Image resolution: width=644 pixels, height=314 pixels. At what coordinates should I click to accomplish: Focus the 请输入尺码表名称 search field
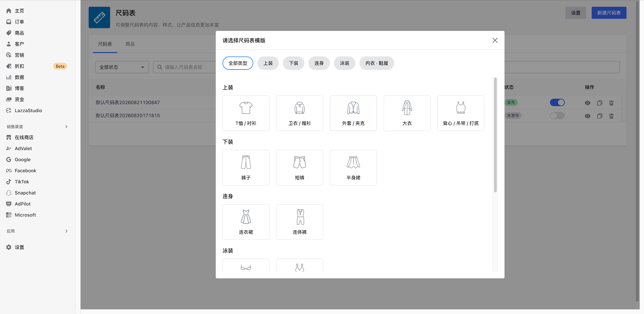(x=184, y=67)
